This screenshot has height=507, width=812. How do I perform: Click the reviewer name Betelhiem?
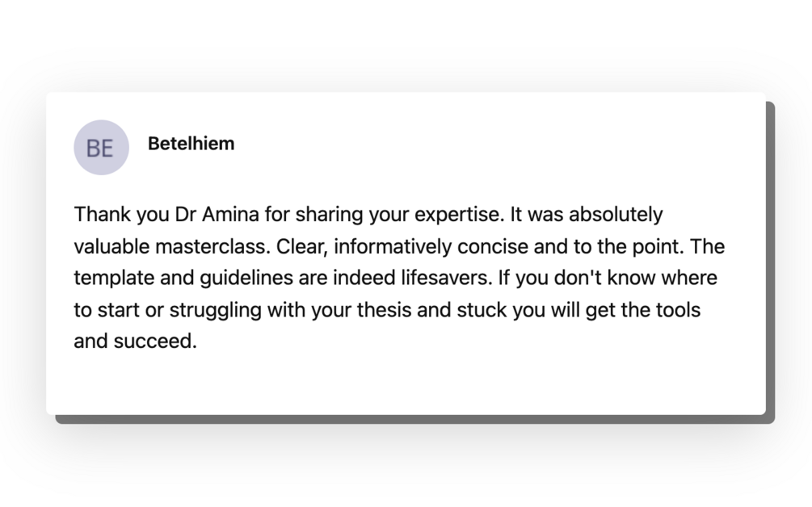pyautogui.click(x=191, y=144)
